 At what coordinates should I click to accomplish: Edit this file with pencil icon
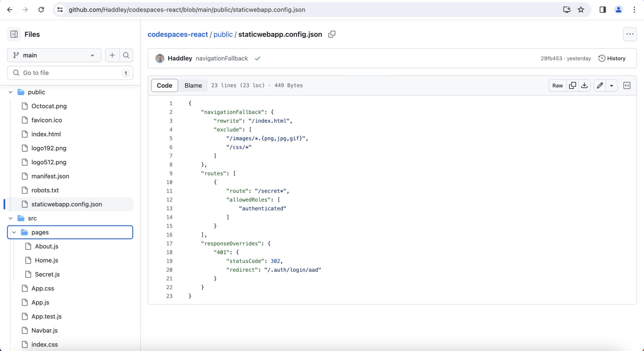(x=600, y=86)
